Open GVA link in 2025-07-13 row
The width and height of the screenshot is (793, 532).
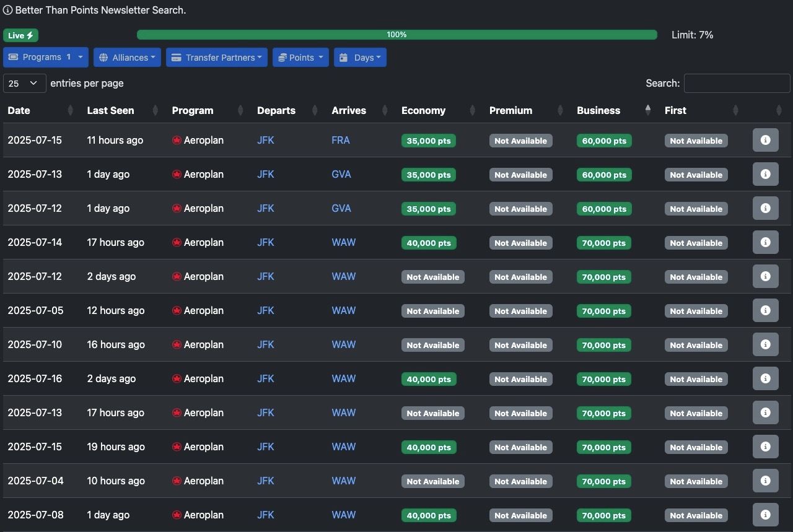pos(341,175)
